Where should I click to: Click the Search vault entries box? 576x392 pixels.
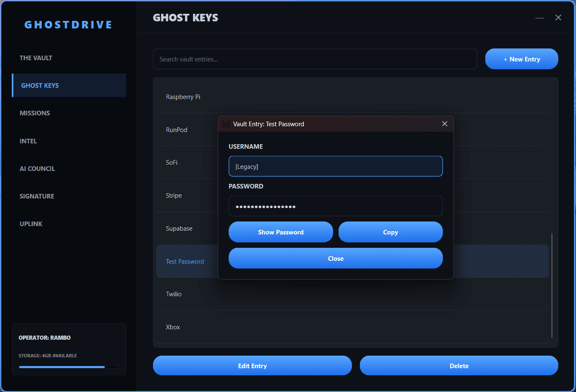(x=315, y=59)
